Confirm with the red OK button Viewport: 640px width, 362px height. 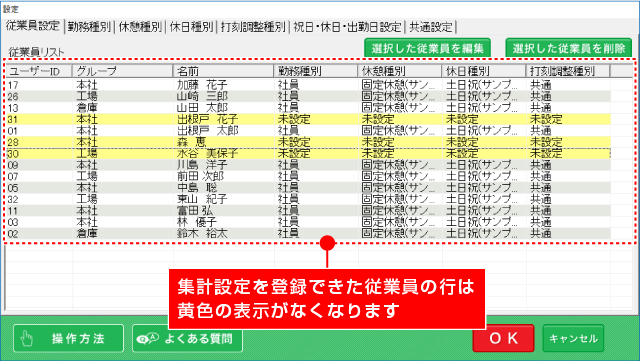(x=503, y=338)
